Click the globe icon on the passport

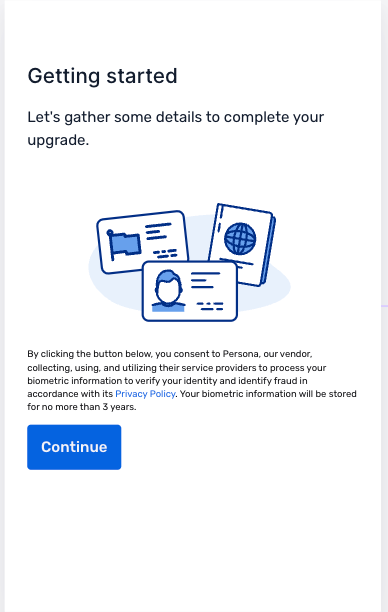coord(240,238)
